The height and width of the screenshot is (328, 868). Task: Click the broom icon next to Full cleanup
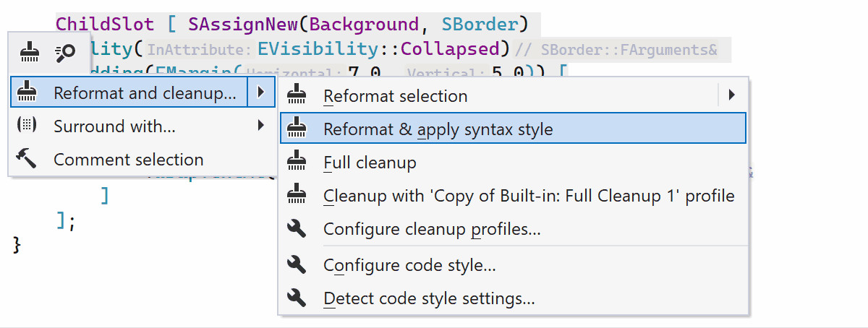coord(297,163)
